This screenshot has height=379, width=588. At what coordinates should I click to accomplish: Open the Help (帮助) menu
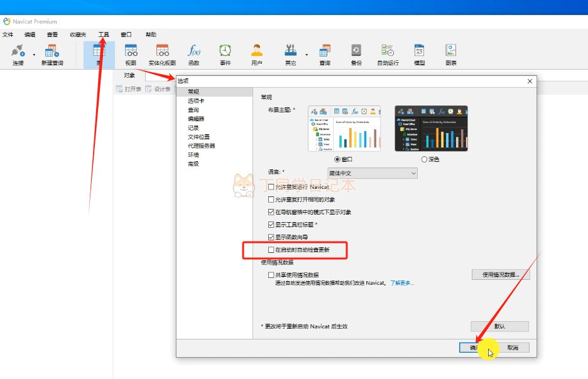(x=151, y=35)
